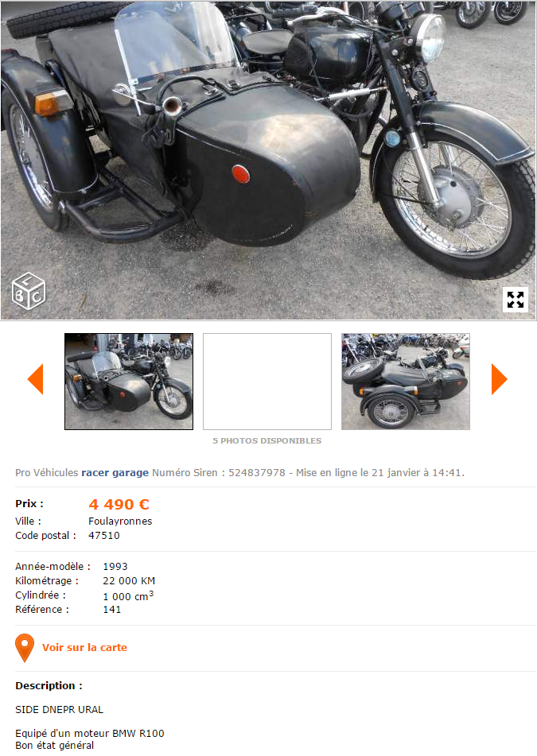Click the postal code 47510
Viewport: 537px width, 756px height.
tap(103, 536)
